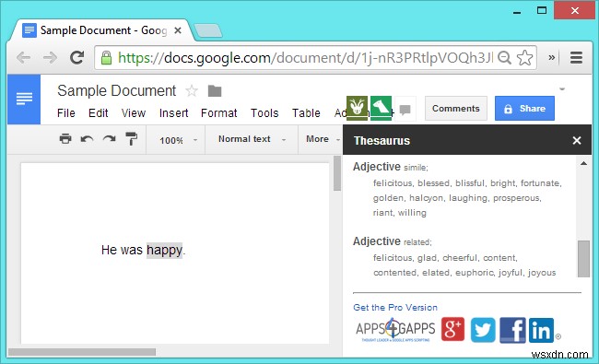
Task: Click the document horizontal scrollbar thumb
Action: point(82,352)
